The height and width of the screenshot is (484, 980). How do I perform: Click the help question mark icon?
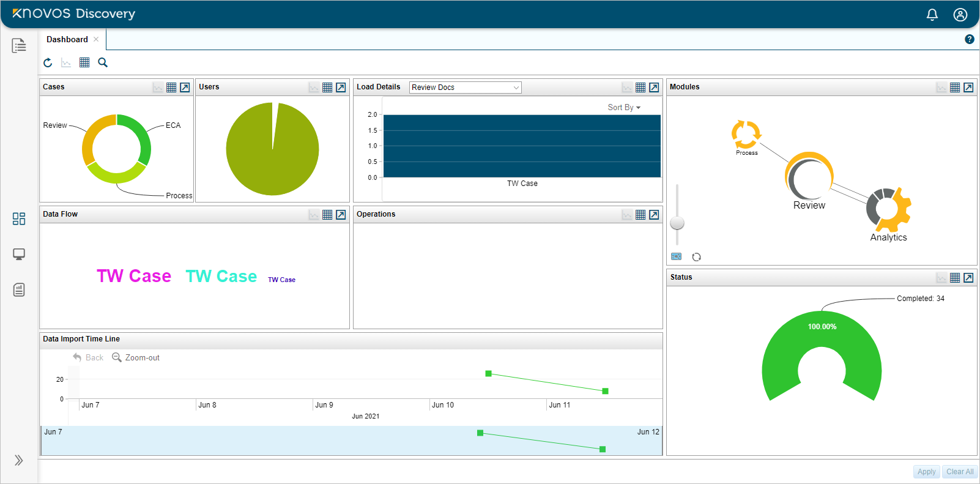pos(969,39)
